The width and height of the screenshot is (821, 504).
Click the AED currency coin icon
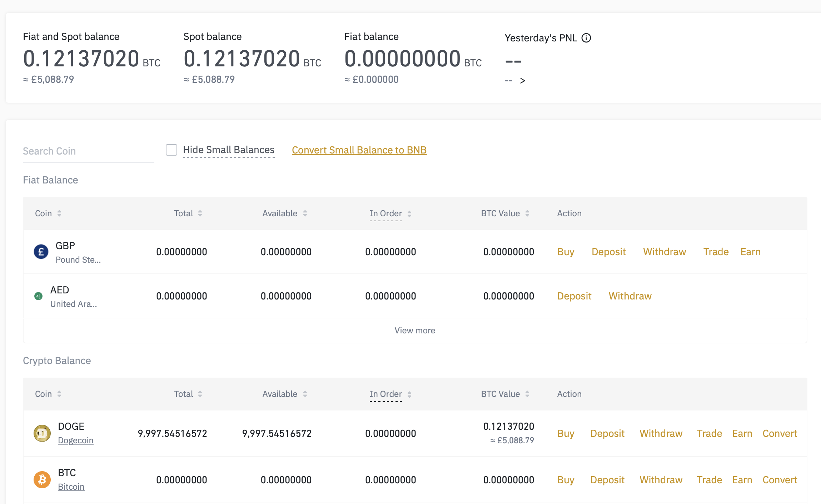pyautogui.click(x=38, y=296)
